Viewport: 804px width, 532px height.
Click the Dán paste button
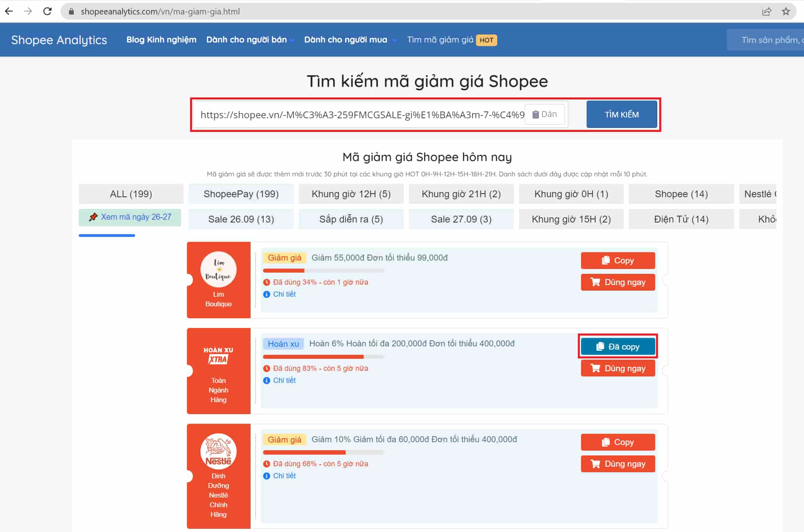pos(544,114)
